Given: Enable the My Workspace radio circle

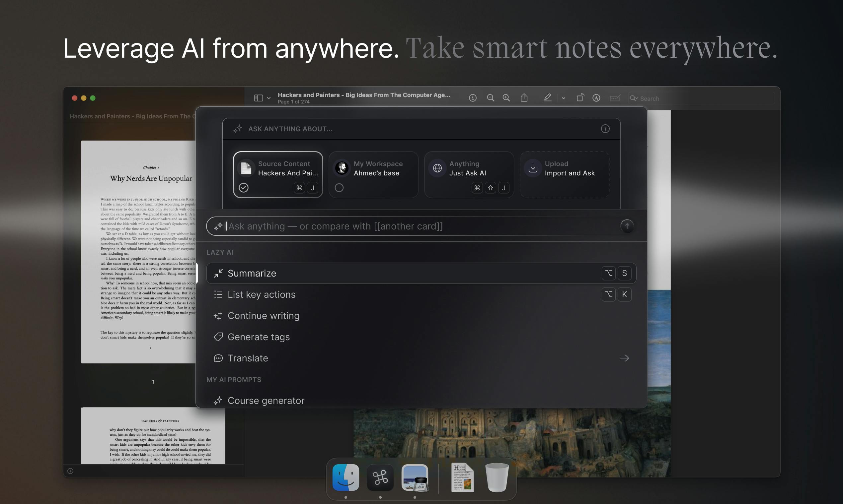Looking at the screenshot, I should pos(339,187).
